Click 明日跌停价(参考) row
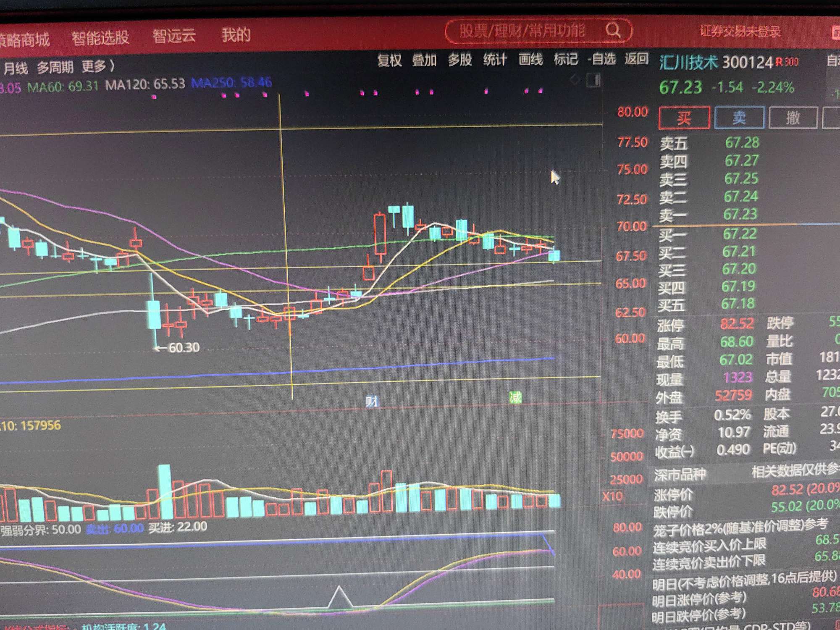The image size is (840, 630). (745, 613)
